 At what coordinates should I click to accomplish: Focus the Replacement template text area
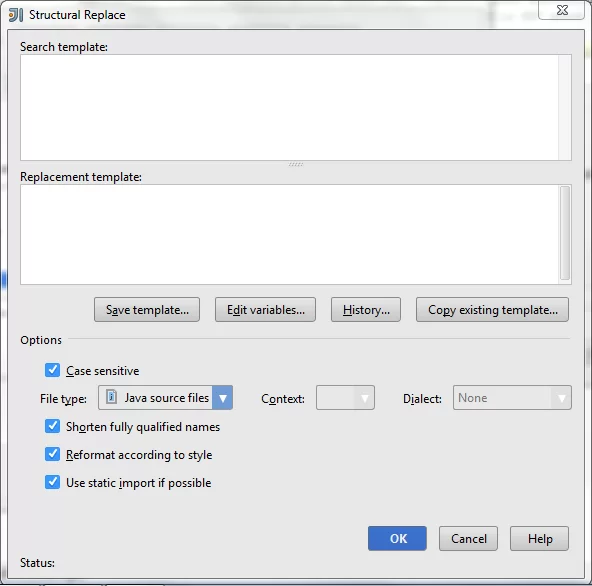point(289,234)
